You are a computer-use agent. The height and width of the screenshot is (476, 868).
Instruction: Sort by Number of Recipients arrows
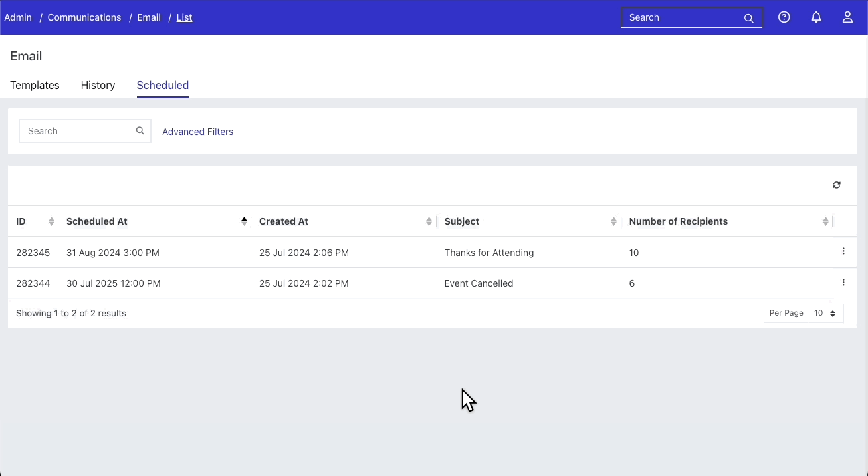coord(825,221)
